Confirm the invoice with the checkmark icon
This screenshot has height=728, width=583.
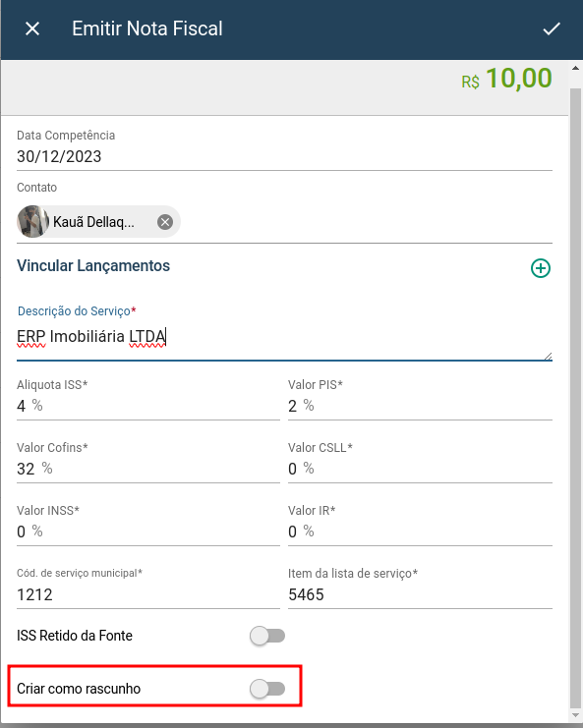coord(552,28)
